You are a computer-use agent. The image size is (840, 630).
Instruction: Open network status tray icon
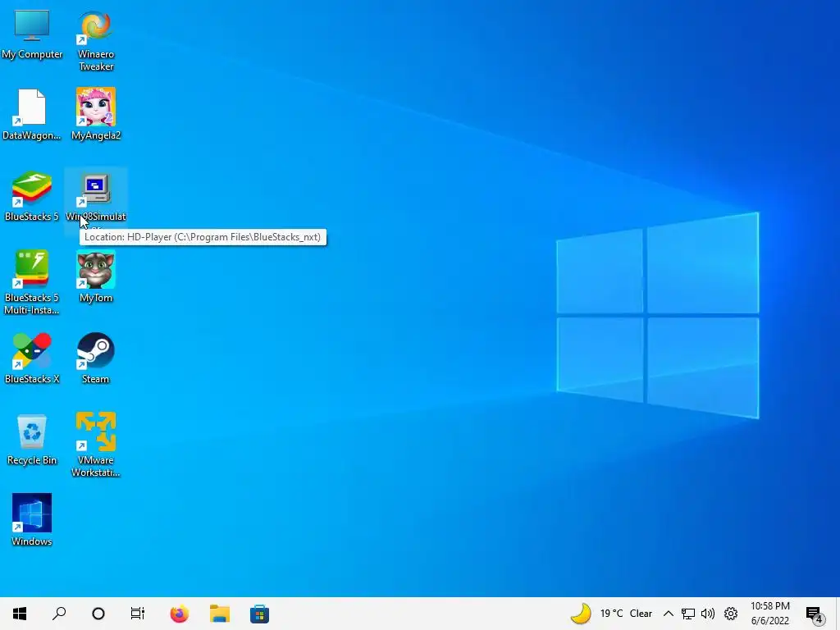click(x=688, y=614)
